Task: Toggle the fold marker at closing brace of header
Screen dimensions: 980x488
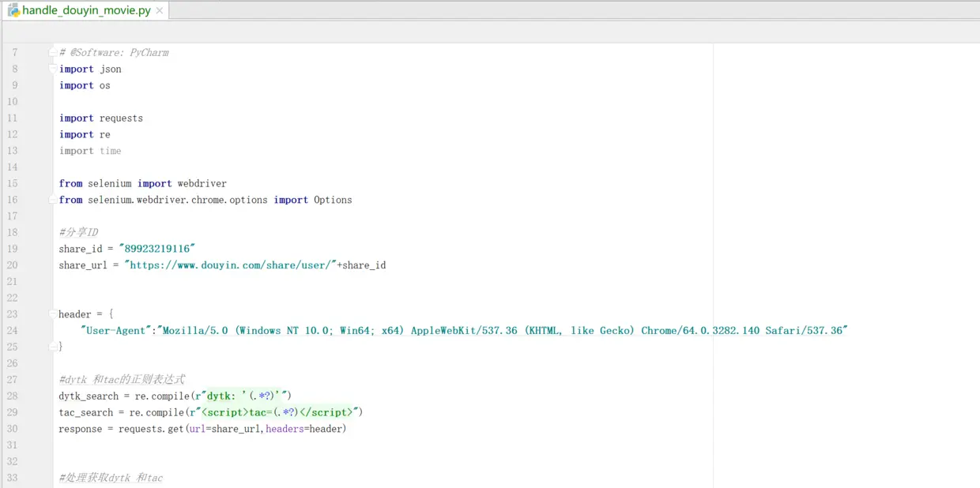Action: click(x=53, y=347)
